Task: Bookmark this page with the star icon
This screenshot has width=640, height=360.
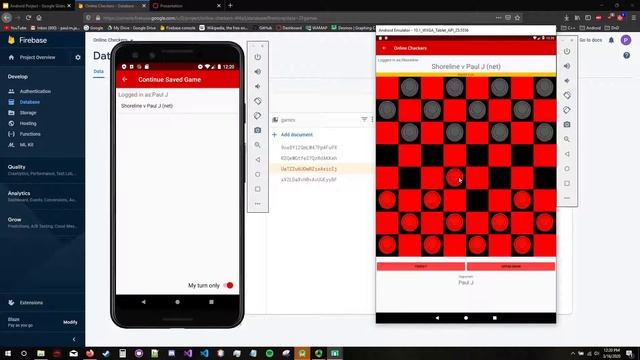Action: point(518,18)
